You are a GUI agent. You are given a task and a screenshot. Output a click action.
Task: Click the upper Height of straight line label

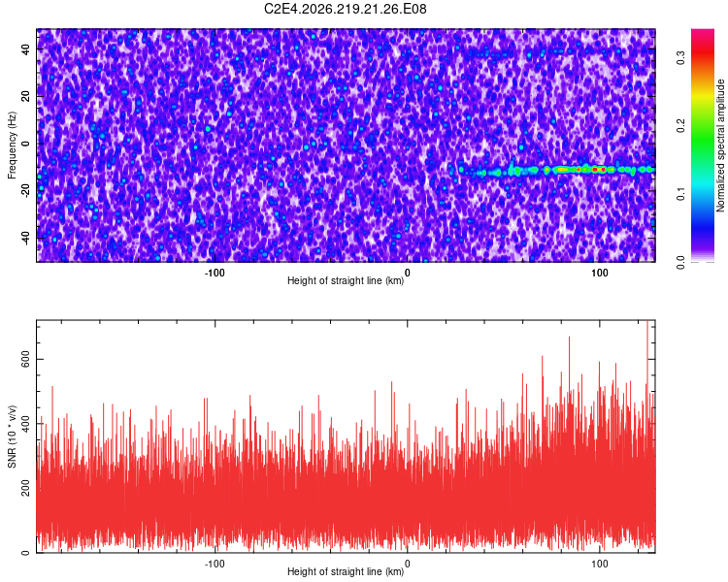pos(346,280)
